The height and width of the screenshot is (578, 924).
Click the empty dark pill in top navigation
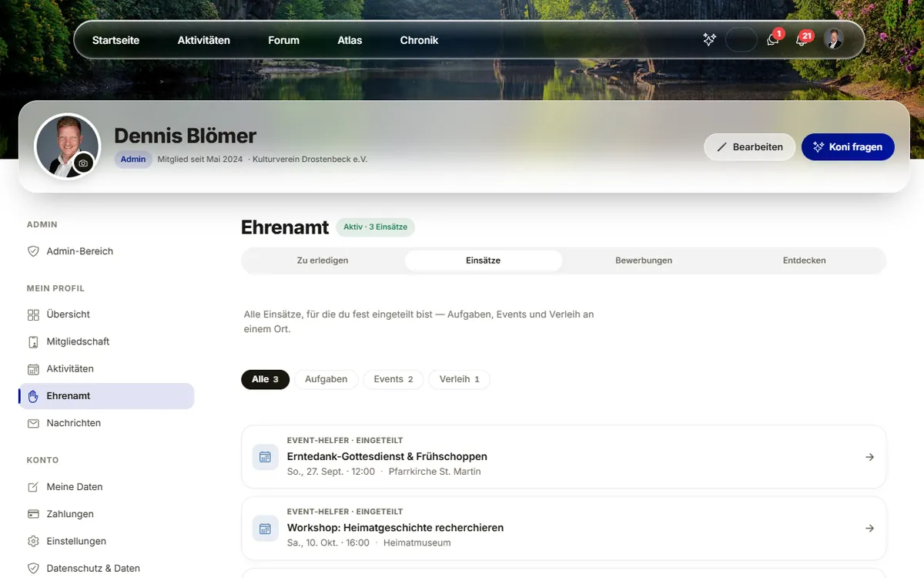741,39
